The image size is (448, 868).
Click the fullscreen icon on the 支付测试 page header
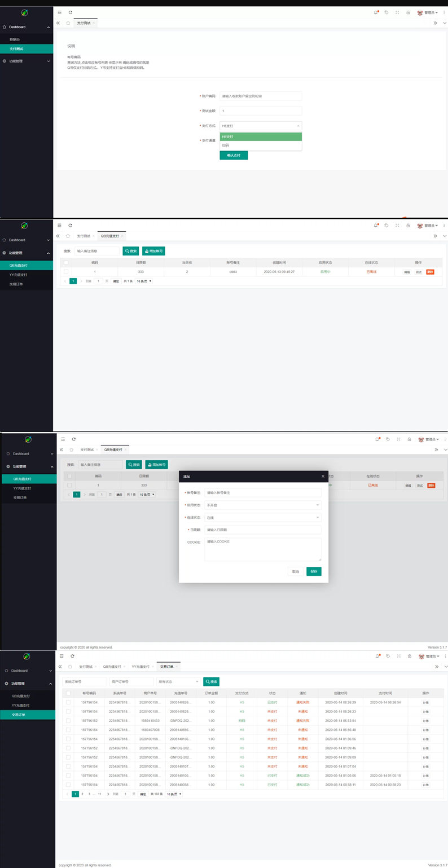pos(397,12)
